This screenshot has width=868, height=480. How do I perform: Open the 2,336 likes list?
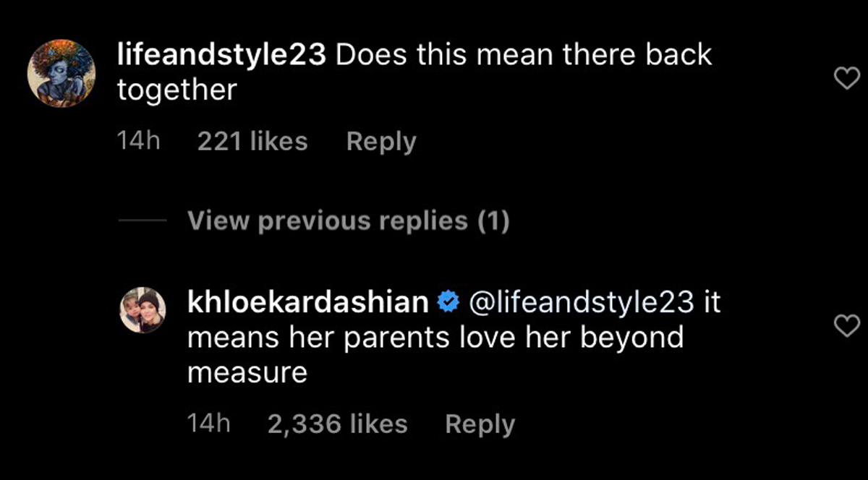338,424
